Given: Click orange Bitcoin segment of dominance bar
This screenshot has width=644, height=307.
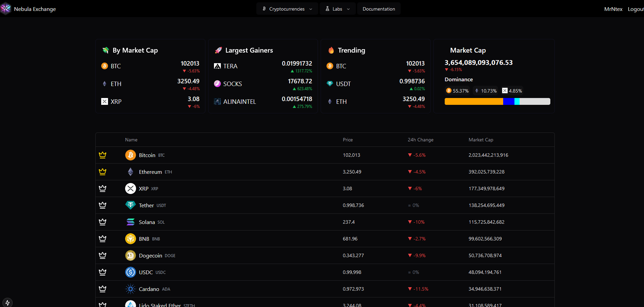Looking at the screenshot, I should coord(474,101).
